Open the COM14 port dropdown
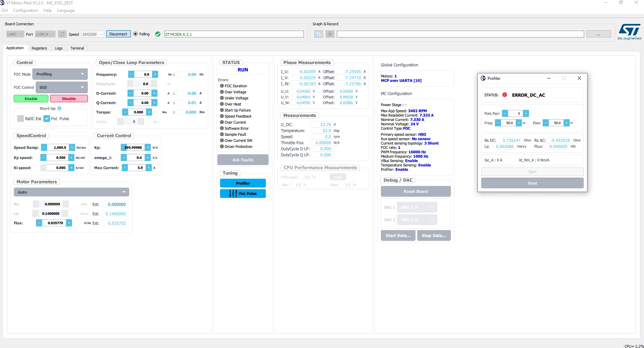Screen dimensions: 644x348 tap(45, 34)
